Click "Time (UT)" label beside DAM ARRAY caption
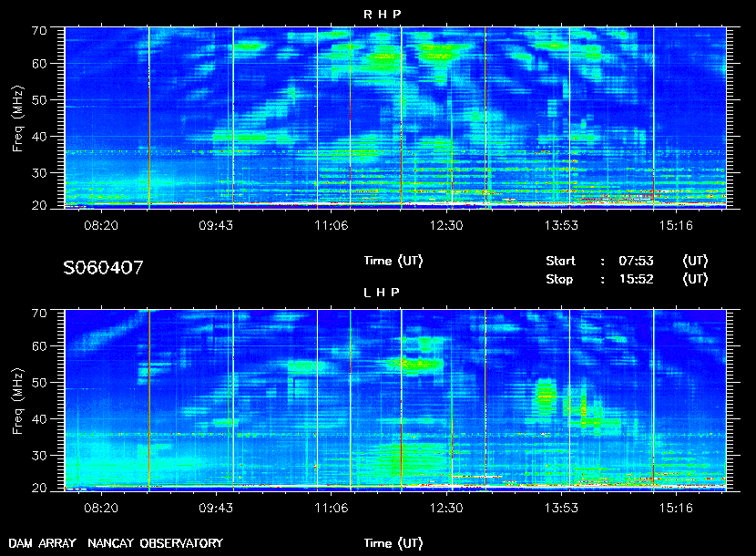756x556 pixels. (393, 543)
